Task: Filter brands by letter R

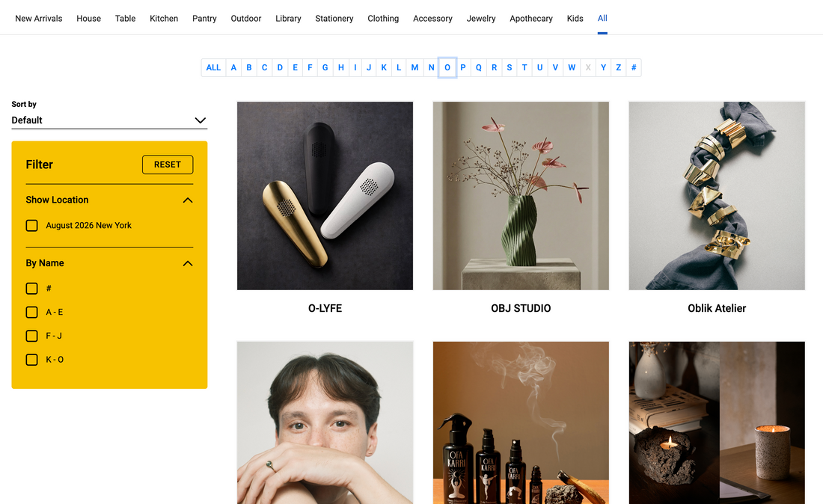Action: (494, 67)
